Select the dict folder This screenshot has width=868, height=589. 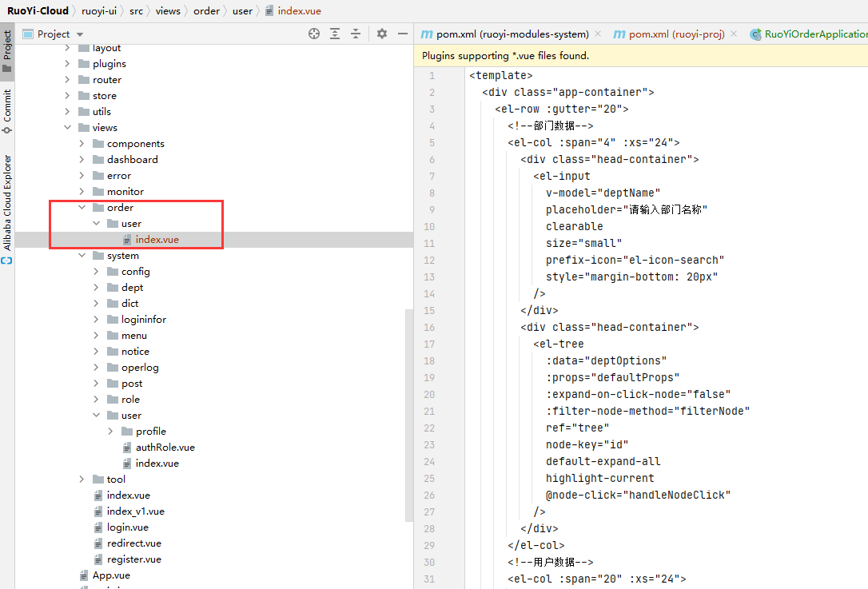(130, 304)
